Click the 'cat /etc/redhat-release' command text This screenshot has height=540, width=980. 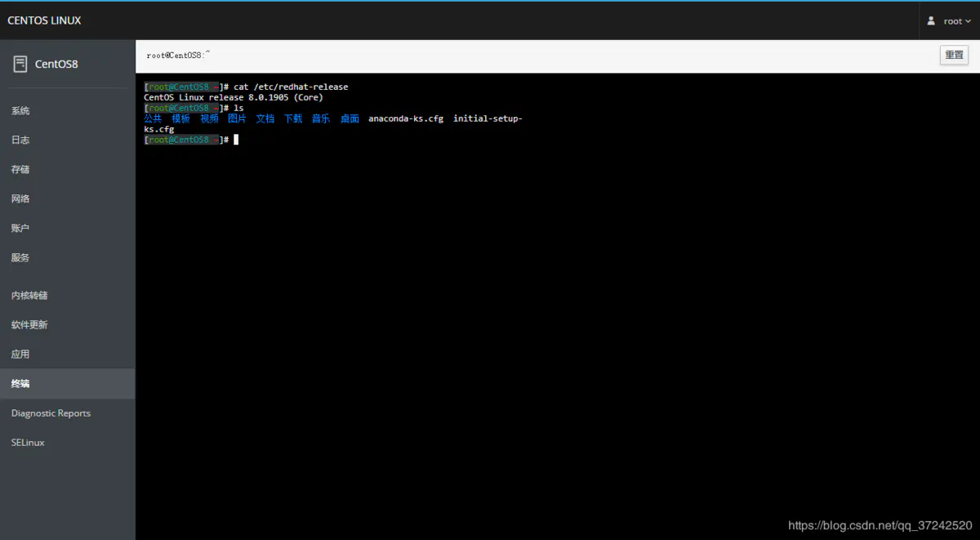coord(291,87)
